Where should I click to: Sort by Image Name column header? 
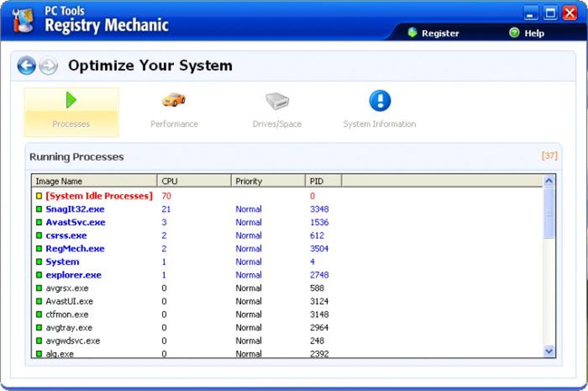coord(94,181)
